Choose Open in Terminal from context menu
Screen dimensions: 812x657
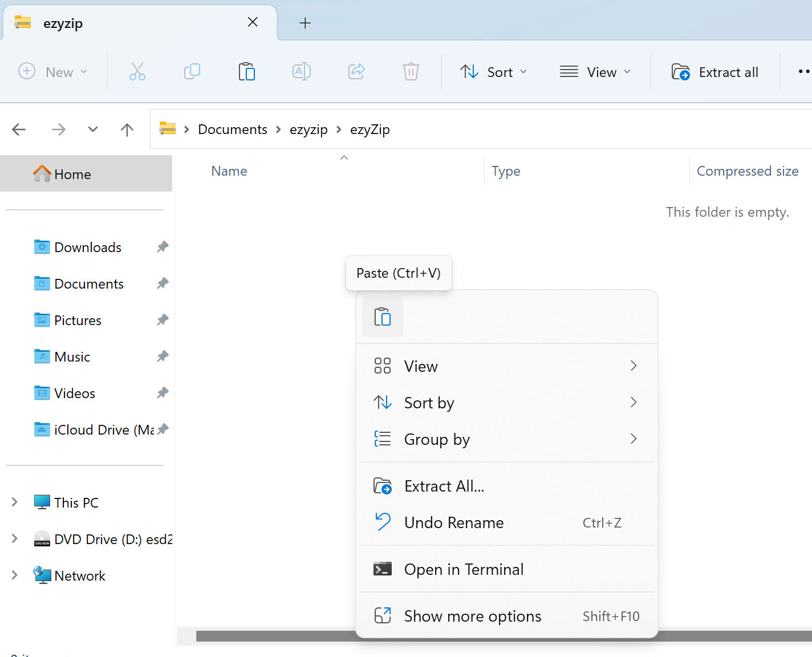click(x=464, y=569)
